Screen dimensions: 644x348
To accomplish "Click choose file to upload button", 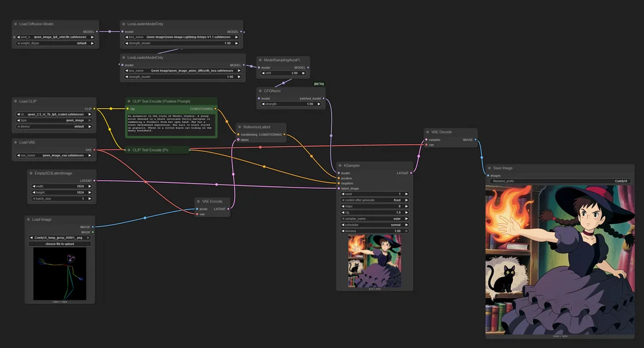I will [x=60, y=244].
